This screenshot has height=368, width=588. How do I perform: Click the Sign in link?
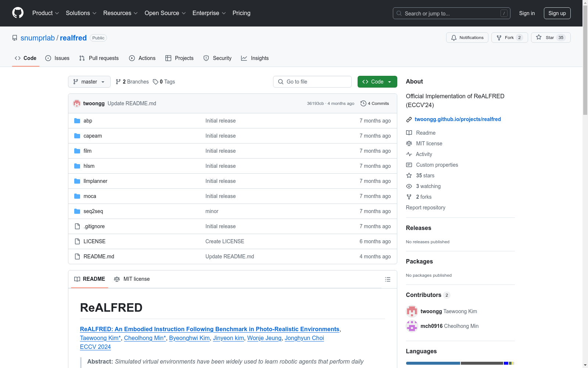pos(527,13)
